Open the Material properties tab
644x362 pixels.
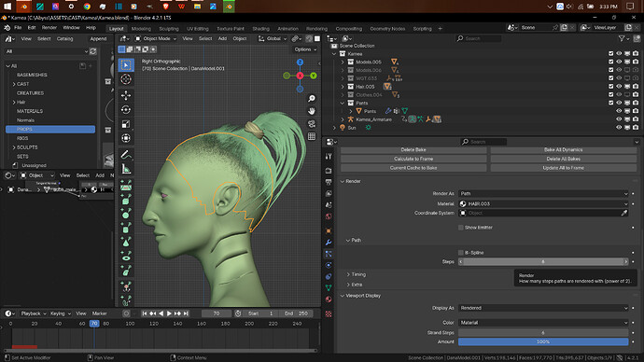click(x=329, y=299)
